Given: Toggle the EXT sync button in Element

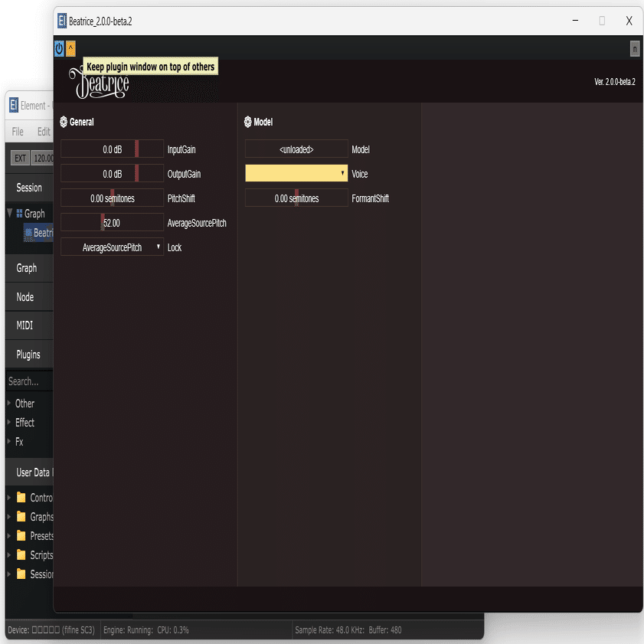Looking at the screenshot, I should 20,158.
